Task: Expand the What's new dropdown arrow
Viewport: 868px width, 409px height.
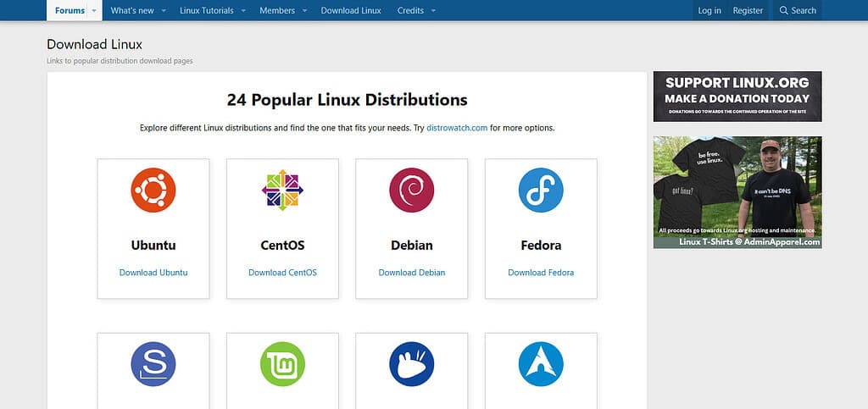Action: [164, 10]
